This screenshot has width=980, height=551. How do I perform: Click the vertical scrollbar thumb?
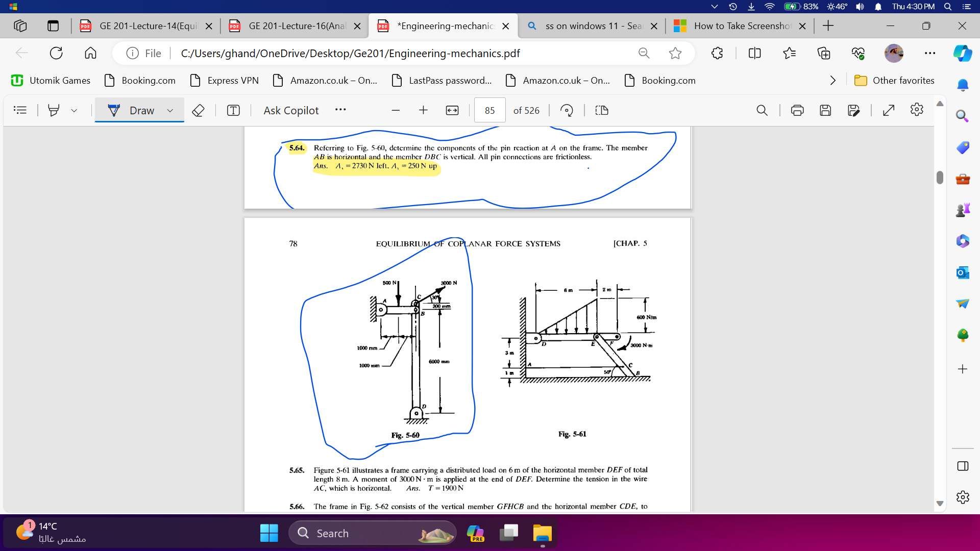940,178
